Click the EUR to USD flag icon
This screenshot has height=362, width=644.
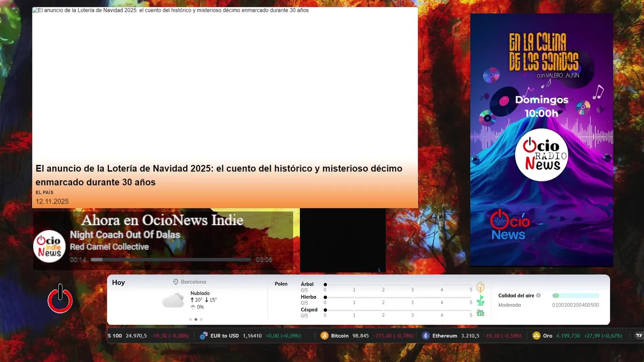[x=204, y=336]
